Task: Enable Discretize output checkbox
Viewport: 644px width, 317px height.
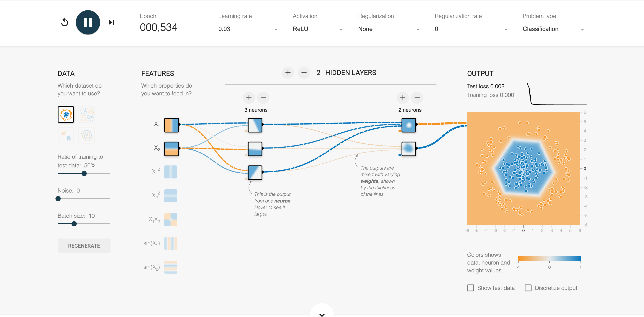Action: (528, 288)
